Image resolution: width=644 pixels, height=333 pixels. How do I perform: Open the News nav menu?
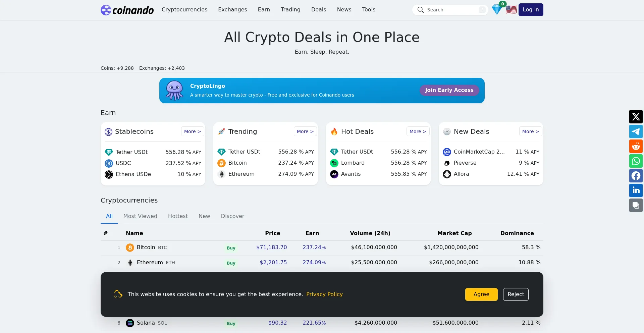click(x=344, y=9)
